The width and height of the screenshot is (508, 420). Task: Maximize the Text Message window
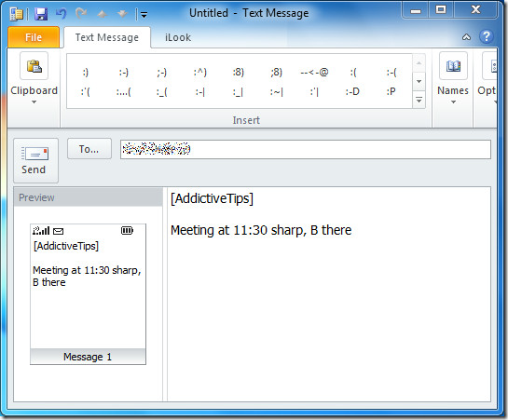click(441, 9)
